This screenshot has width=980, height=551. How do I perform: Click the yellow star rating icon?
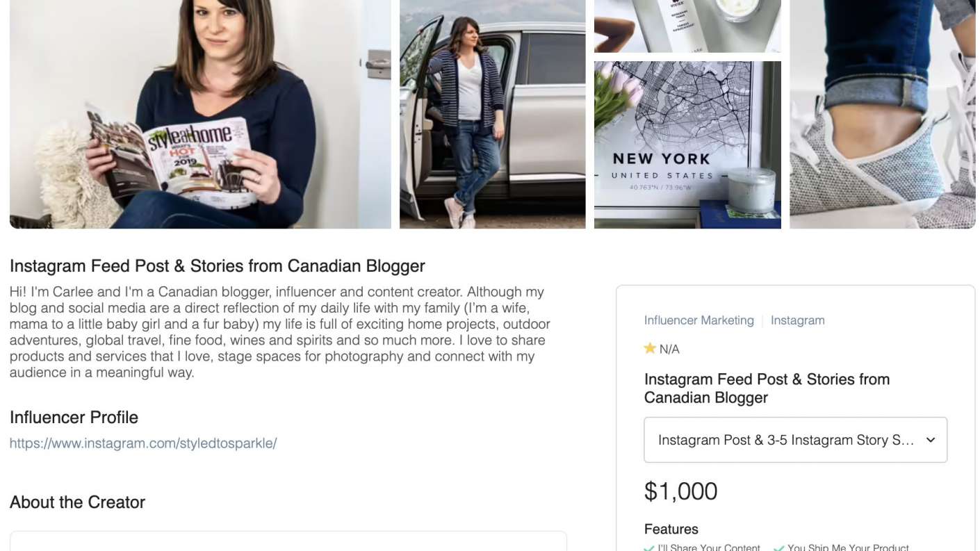650,348
